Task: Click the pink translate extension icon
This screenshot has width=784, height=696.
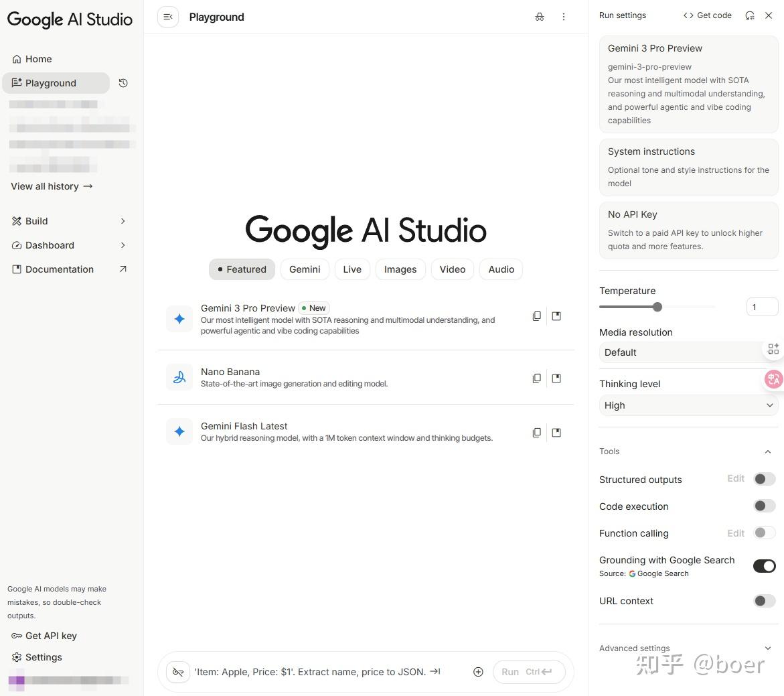Action: click(x=773, y=379)
